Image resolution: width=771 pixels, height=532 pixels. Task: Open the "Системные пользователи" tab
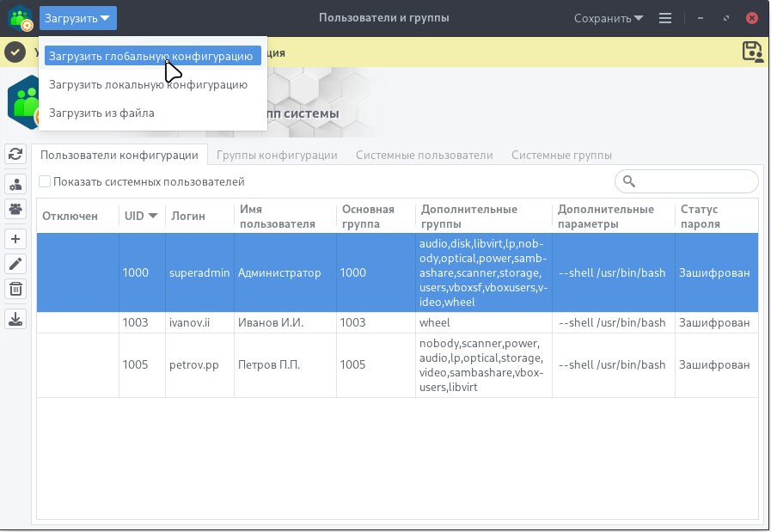424,155
